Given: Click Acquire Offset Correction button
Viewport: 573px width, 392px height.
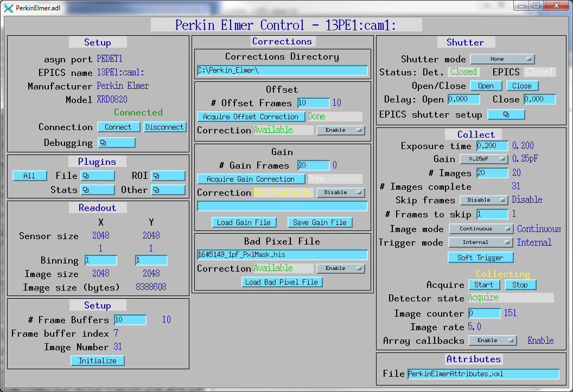Looking at the screenshot, I should tap(251, 117).
